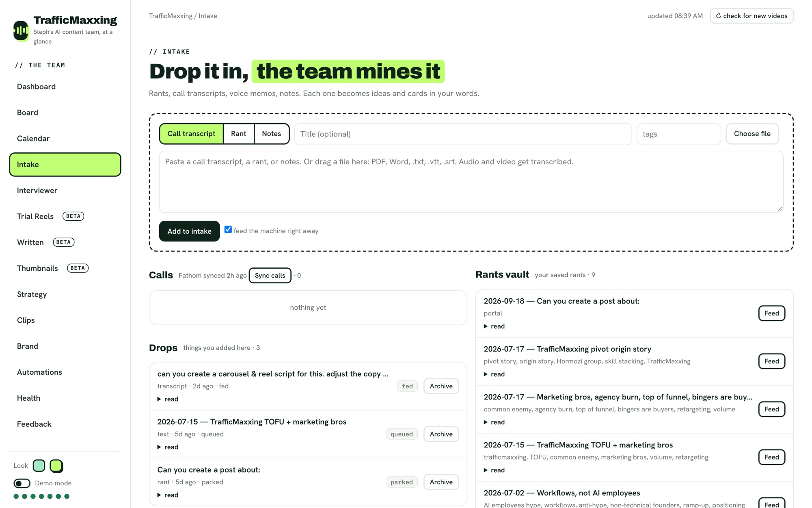812x508 pixels.
Task: Select the teal Look color swatch
Action: click(x=39, y=466)
